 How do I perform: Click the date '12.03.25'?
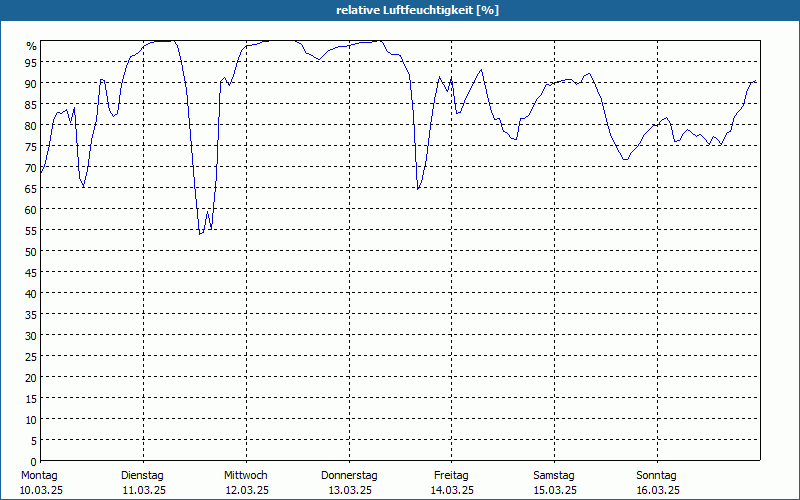(247, 490)
